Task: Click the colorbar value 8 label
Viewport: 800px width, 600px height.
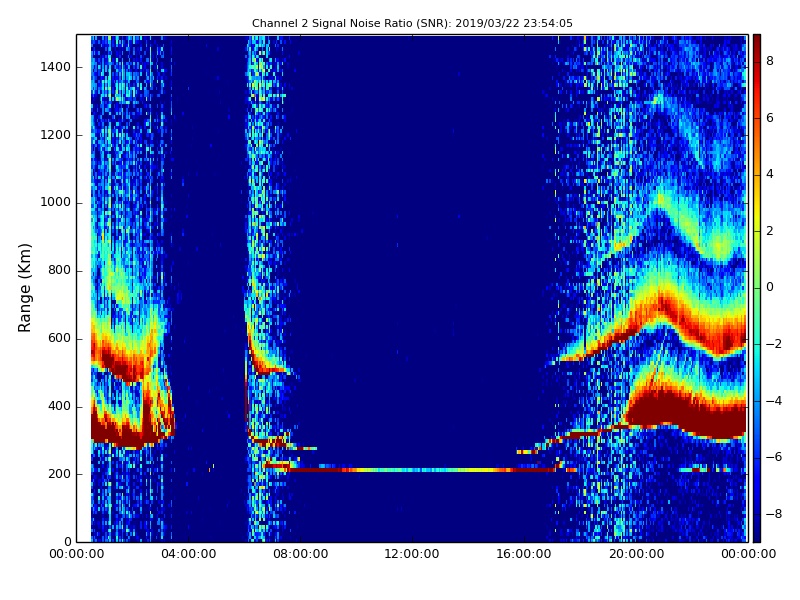Action: (770, 61)
